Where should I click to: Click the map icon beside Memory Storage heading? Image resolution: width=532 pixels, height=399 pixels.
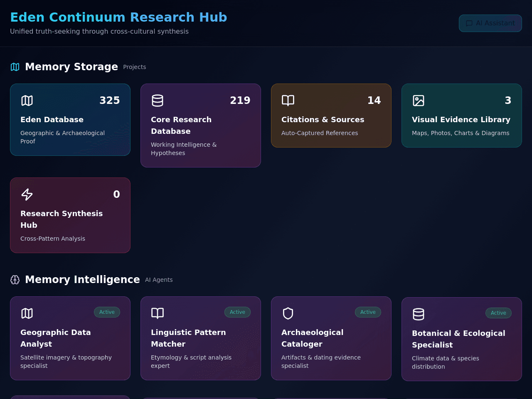point(15,67)
